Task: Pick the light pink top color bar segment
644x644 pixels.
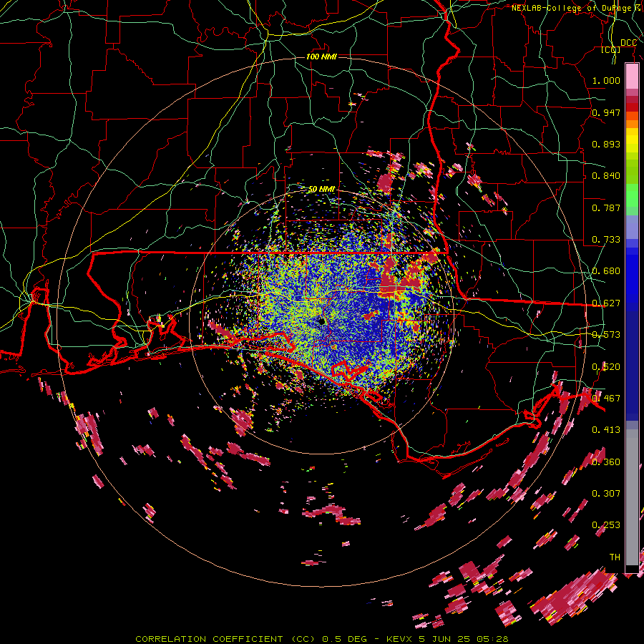Action: [x=632, y=76]
